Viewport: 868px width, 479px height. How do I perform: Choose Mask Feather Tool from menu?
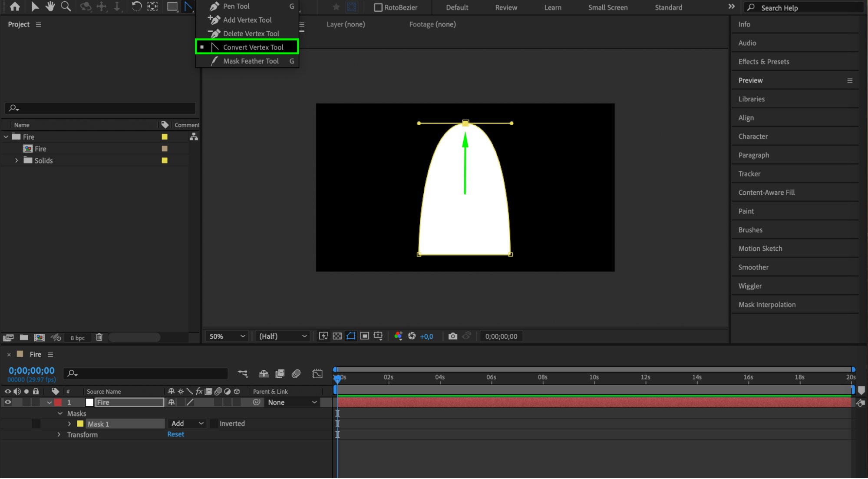point(251,61)
